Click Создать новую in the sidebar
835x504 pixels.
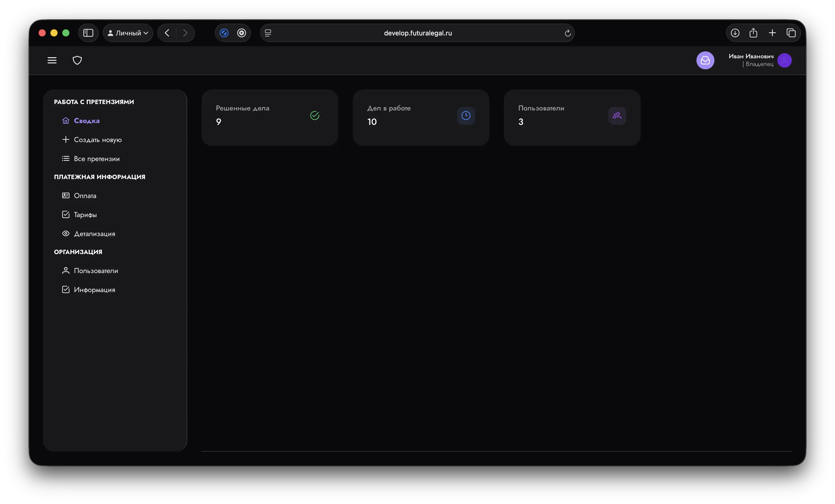tap(98, 140)
